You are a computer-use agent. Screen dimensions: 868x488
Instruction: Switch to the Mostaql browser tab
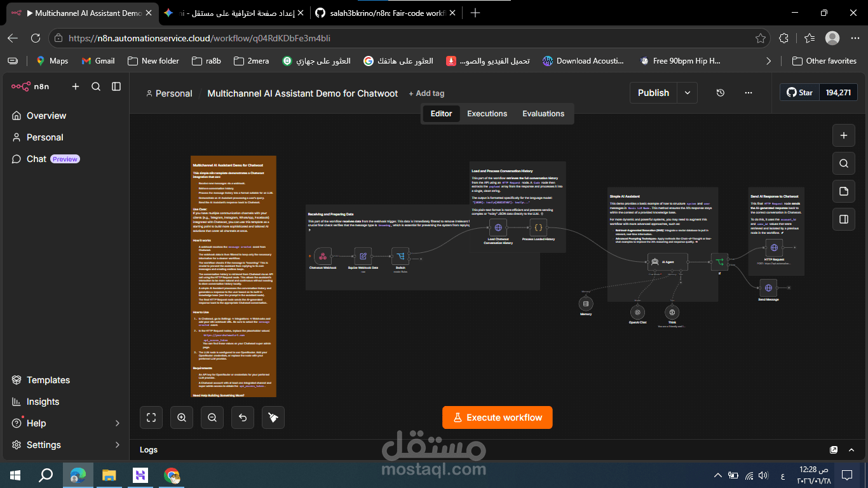233,13
